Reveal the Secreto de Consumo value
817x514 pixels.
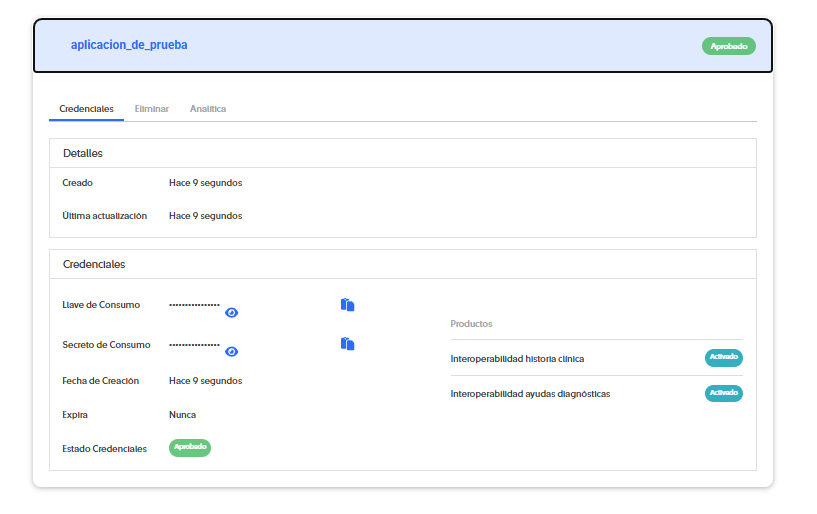[x=231, y=351]
